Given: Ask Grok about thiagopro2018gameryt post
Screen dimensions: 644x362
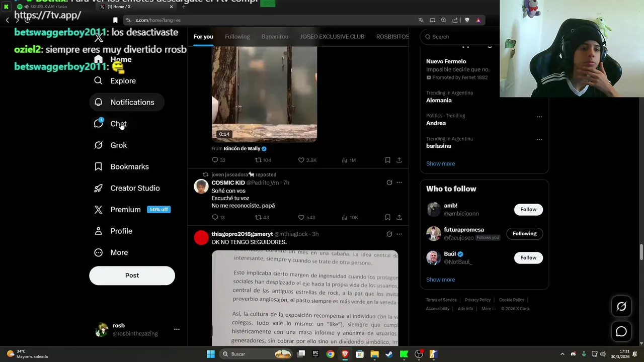Looking at the screenshot, I should (389, 234).
